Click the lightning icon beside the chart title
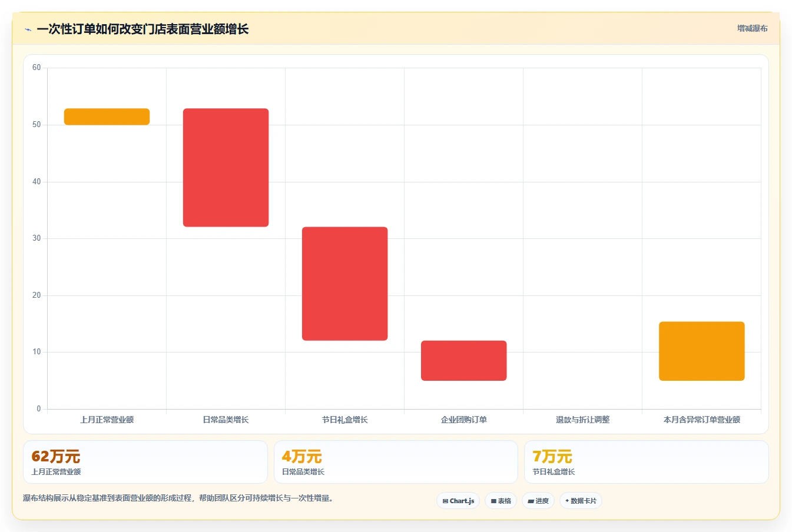The height and width of the screenshot is (532, 792). [28, 29]
